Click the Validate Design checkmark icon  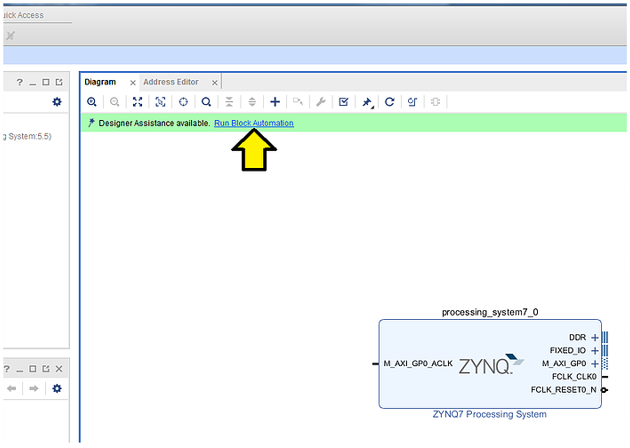pos(344,102)
